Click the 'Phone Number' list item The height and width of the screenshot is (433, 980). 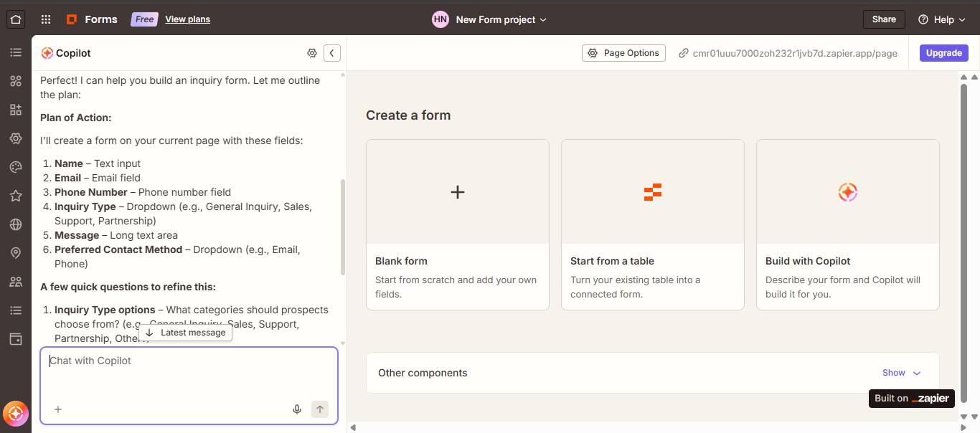pos(143,192)
